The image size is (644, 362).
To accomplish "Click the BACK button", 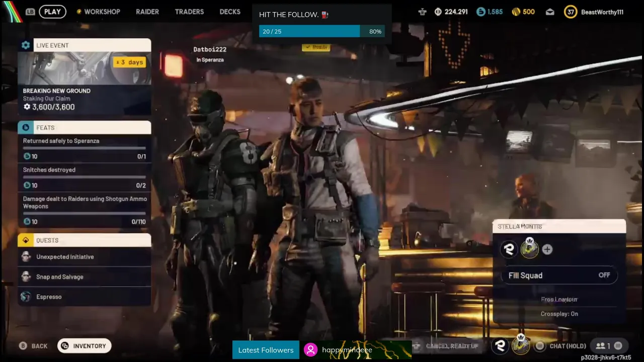I will coord(33,346).
